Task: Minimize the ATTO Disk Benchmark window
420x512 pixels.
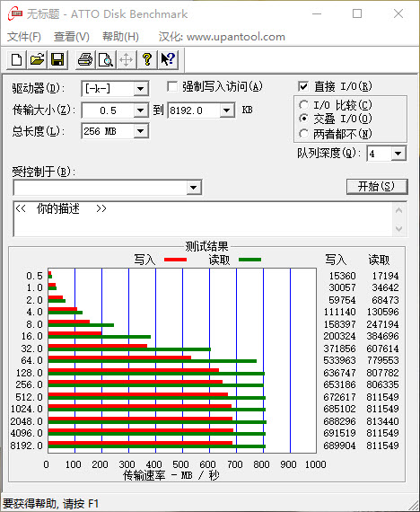Action: pyautogui.click(x=317, y=14)
